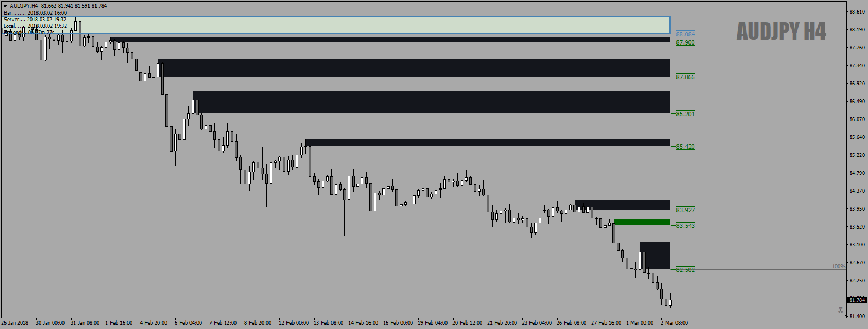
Task: Click the Bar time 2018.03.02 16:00 line
Action: click(x=35, y=12)
